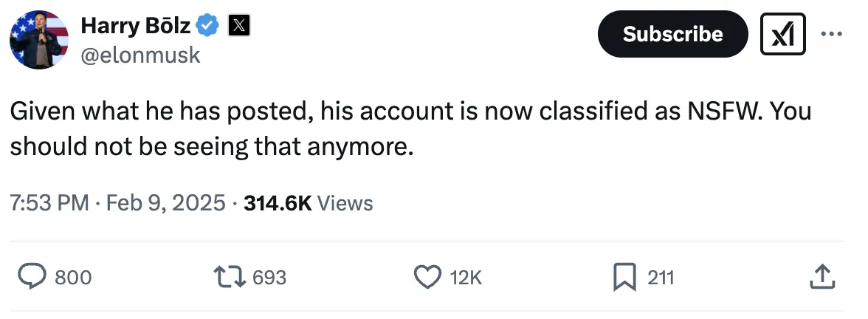
Task: Like the post with the heart icon
Action: point(427,278)
